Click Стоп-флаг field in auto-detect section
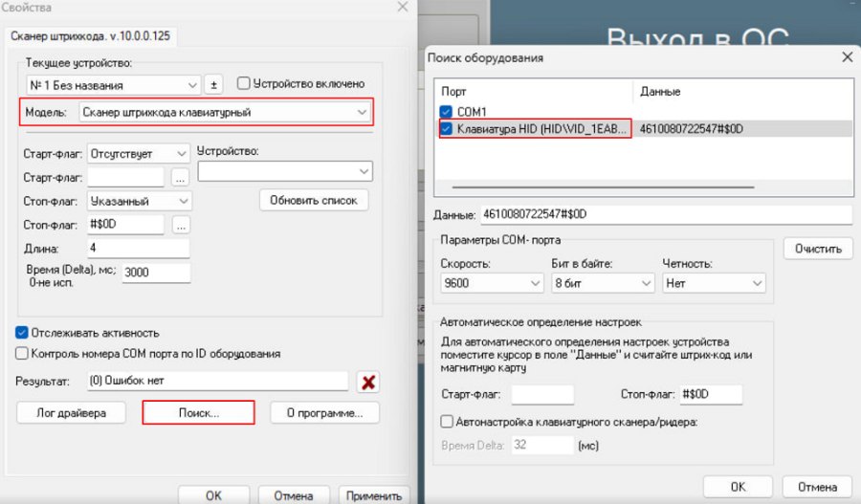The width and height of the screenshot is (861, 504). tap(711, 394)
